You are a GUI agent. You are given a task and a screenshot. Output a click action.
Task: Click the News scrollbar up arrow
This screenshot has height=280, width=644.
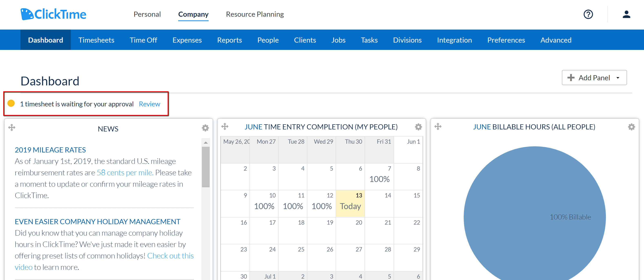click(206, 142)
